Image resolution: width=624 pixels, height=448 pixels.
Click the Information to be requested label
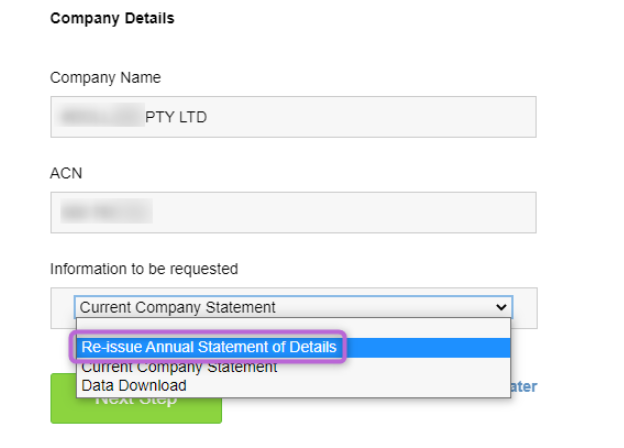(x=144, y=269)
